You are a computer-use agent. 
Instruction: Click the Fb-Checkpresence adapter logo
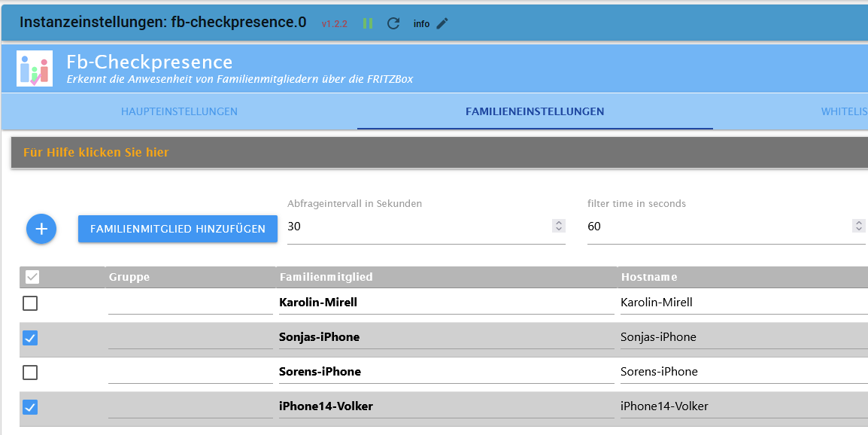coord(35,68)
